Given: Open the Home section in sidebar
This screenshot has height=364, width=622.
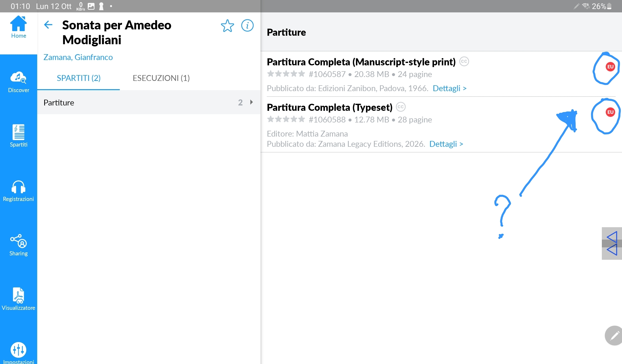Looking at the screenshot, I should tap(18, 27).
